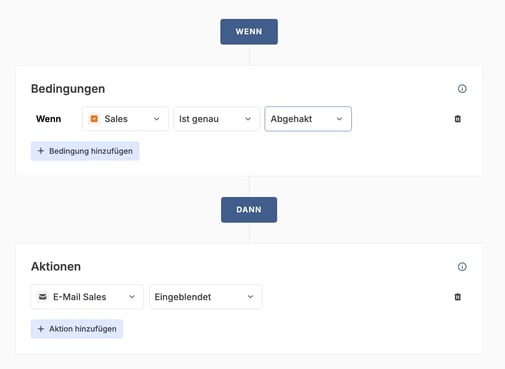This screenshot has width=505, height=369.
Task: Open the Ist genau operator dropdown
Action: [216, 119]
